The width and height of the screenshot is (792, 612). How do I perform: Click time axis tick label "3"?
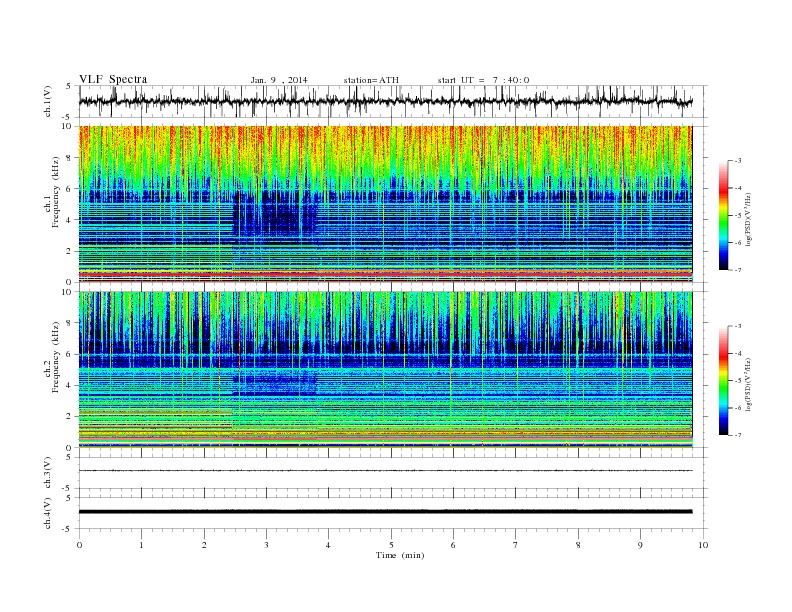pyautogui.click(x=266, y=545)
